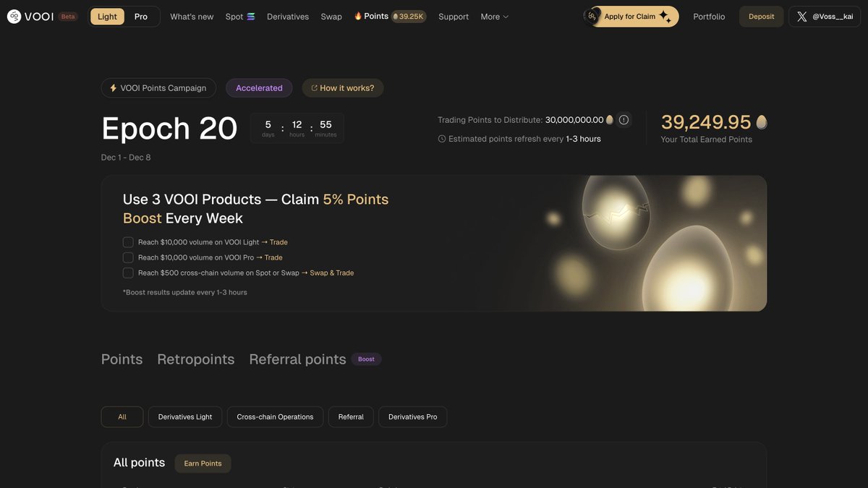Click the clock icon beside Estimated points refresh
This screenshot has height=488, width=868.
click(442, 139)
